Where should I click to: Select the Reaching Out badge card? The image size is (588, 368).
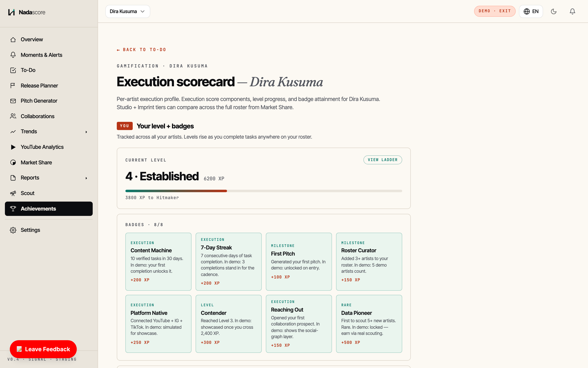tap(299, 324)
